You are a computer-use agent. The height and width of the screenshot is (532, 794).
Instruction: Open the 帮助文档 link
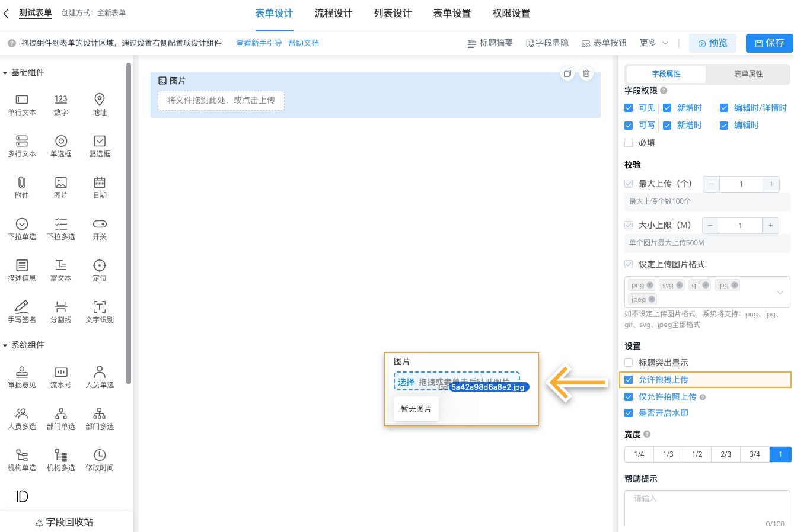304,43
